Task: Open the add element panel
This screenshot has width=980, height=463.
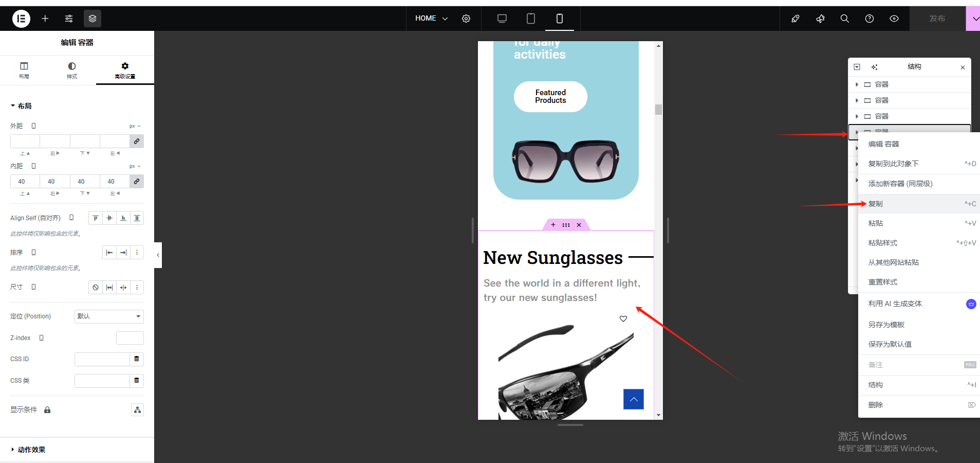Action: click(45, 19)
